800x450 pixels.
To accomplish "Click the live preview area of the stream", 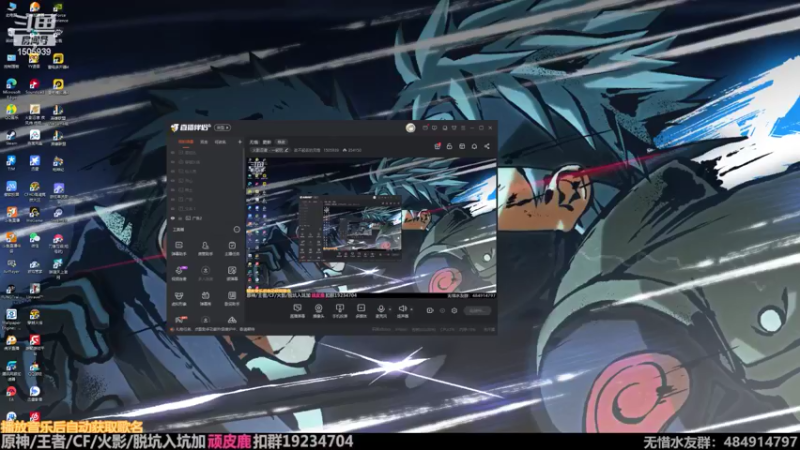I will click(x=371, y=228).
